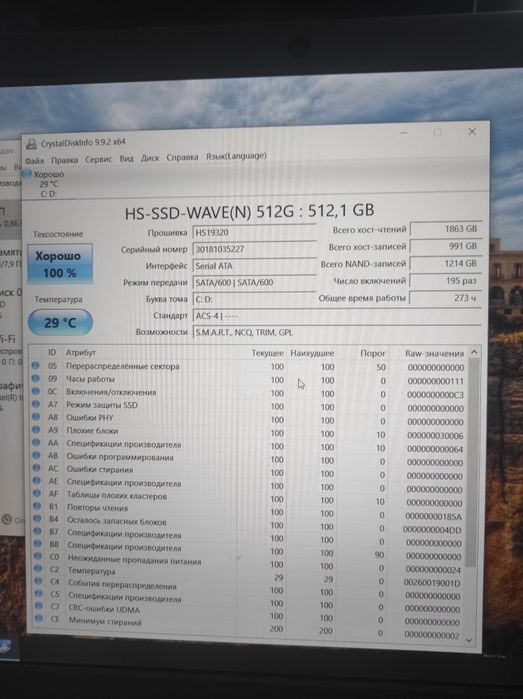
Task: Select the Ошибки PHY attribute row
Action: pos(249,419)
